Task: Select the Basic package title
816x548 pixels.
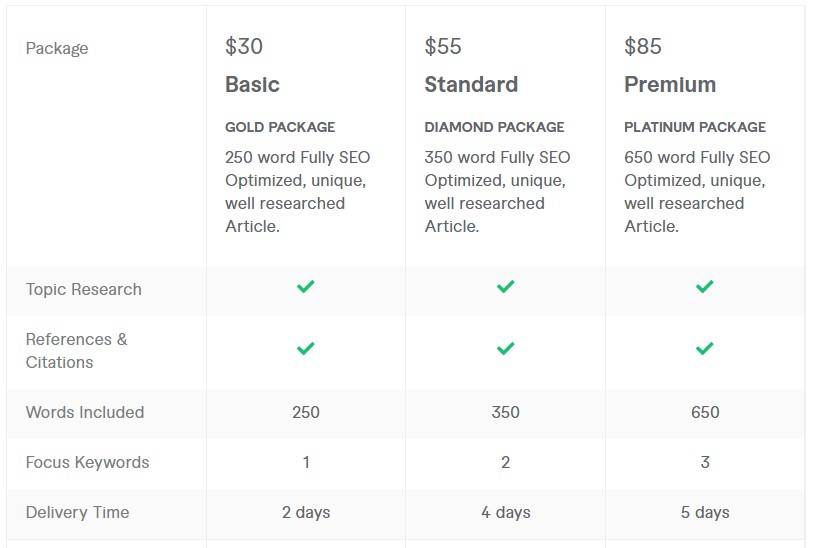Action: click(x=252, y=85)
